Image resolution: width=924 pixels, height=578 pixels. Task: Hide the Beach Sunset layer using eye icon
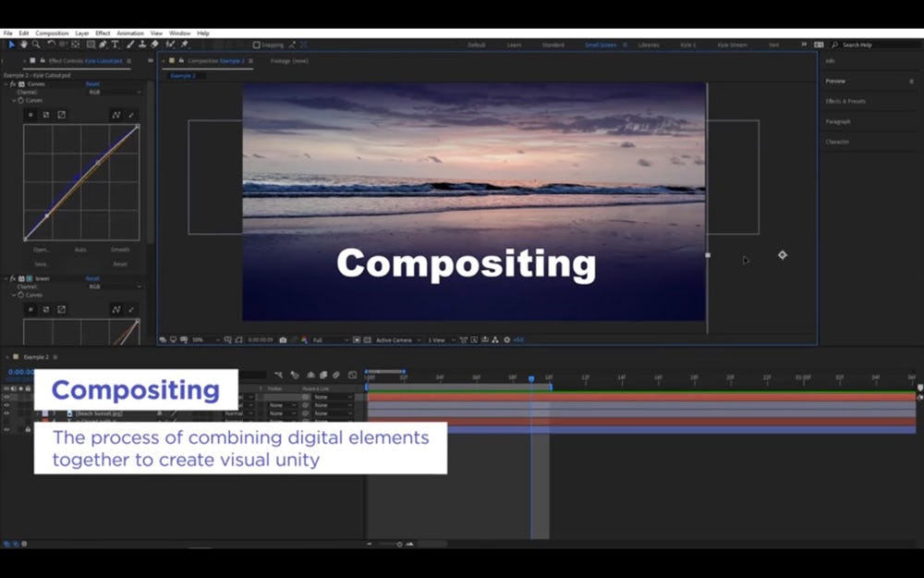pyautogui.click(x=6, y=413)
